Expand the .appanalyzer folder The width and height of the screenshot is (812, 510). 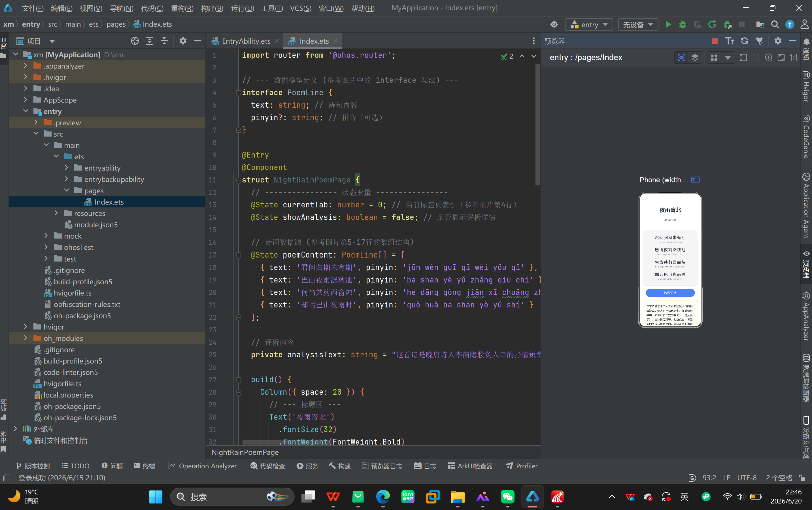click(25, 66)
